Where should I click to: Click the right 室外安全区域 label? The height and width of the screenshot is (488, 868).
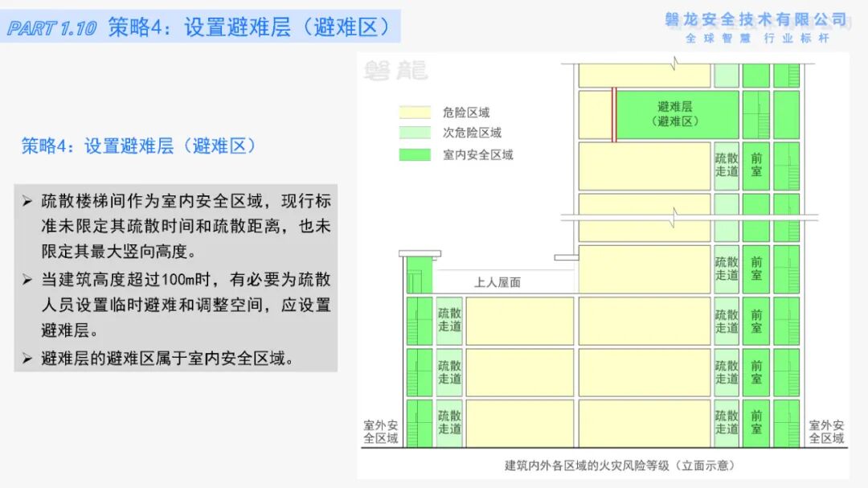click(x=828, y=430)
